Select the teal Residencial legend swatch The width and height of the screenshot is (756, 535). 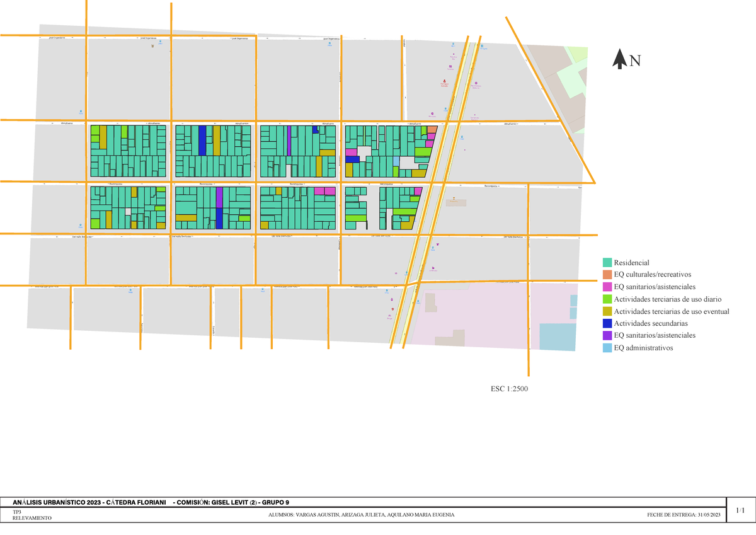[607, 263]
